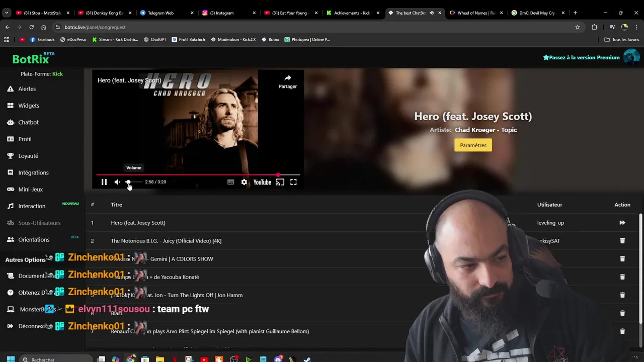Viewport: 644px width, 362px height.
Task: Open the tab search dropdown arrow
Action: pyautogui.click(x=6, y=13)
